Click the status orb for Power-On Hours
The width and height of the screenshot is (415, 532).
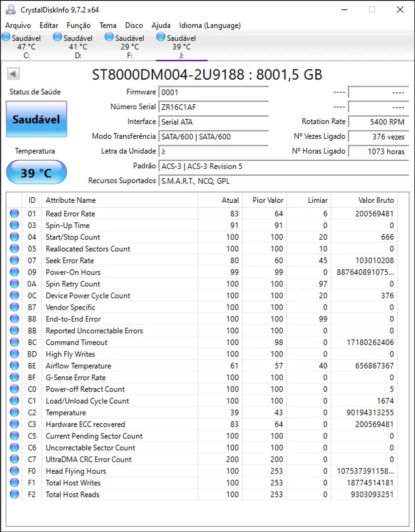point(15,272)
